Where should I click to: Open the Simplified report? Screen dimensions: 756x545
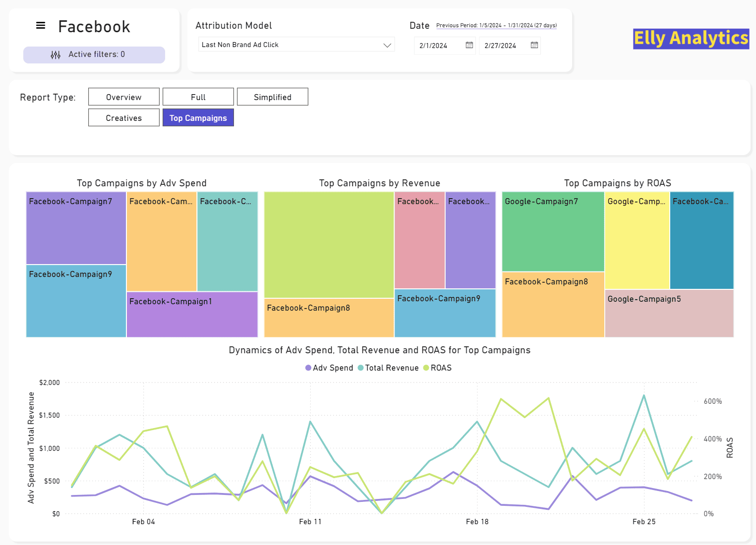coord(273,97)
